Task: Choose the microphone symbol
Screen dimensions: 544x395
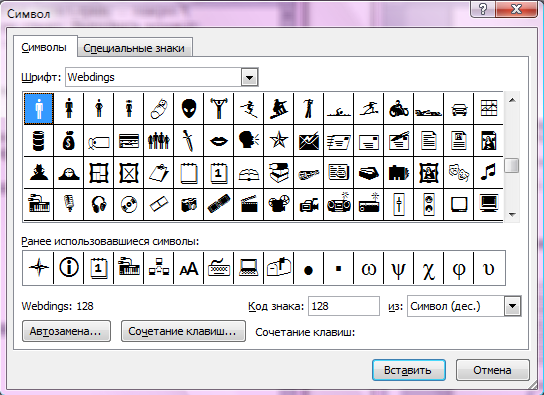Action: tap(69, 204)
